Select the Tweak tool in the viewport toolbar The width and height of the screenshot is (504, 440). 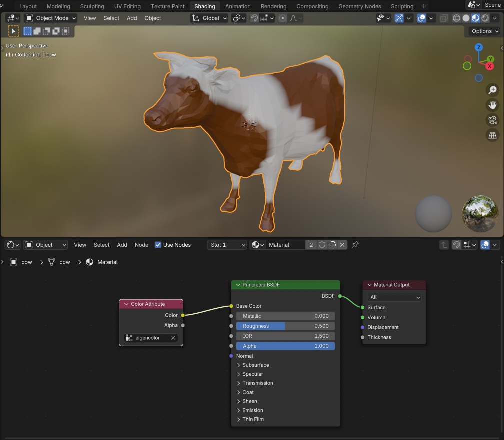coord(13,31)
